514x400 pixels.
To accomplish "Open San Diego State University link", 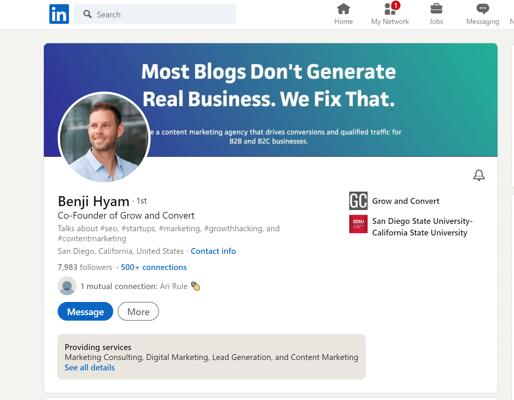I will [x=422, y=227].
